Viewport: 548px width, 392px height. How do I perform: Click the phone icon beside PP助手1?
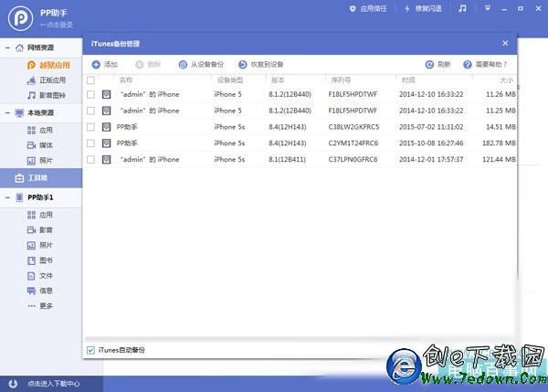click(19, 197)
